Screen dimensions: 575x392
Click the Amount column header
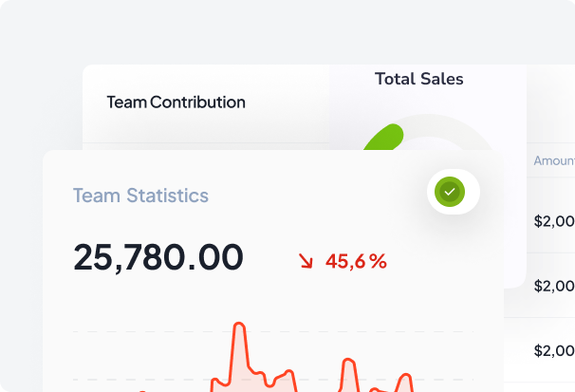pyautogui.click(x=554, y=160)
